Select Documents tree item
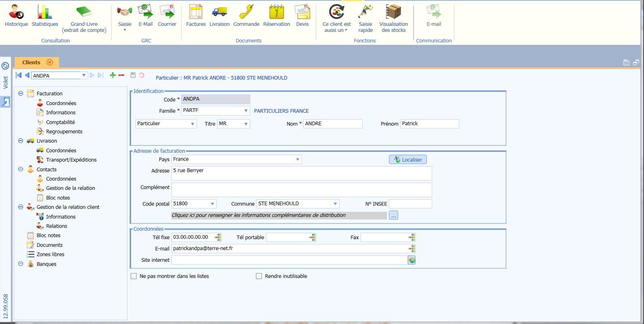This screenshot has width=644, height=324. 49,245
